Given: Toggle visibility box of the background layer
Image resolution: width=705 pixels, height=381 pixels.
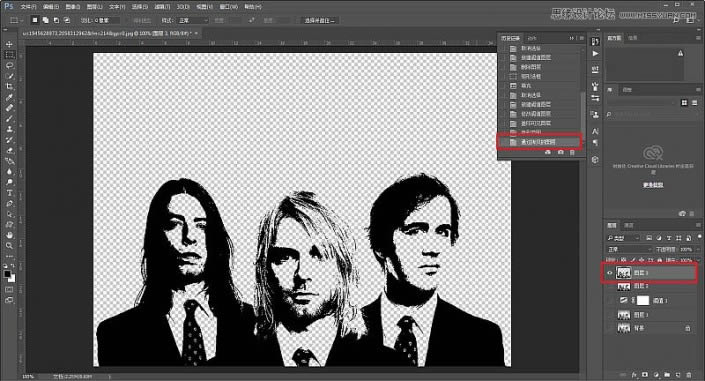Looking at the screenshot, I should pos(610,328).
